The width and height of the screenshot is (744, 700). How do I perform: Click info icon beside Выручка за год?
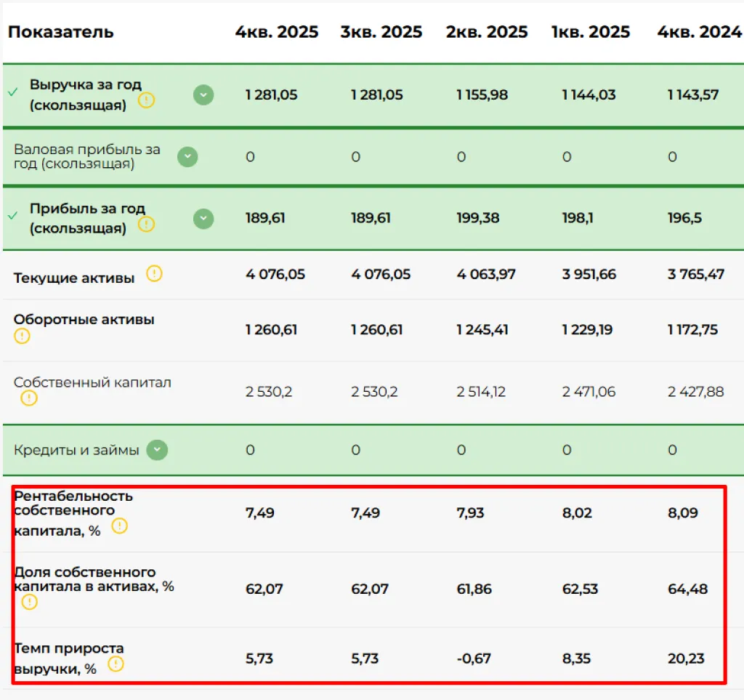pyautogui.click(x=146, y=100)
